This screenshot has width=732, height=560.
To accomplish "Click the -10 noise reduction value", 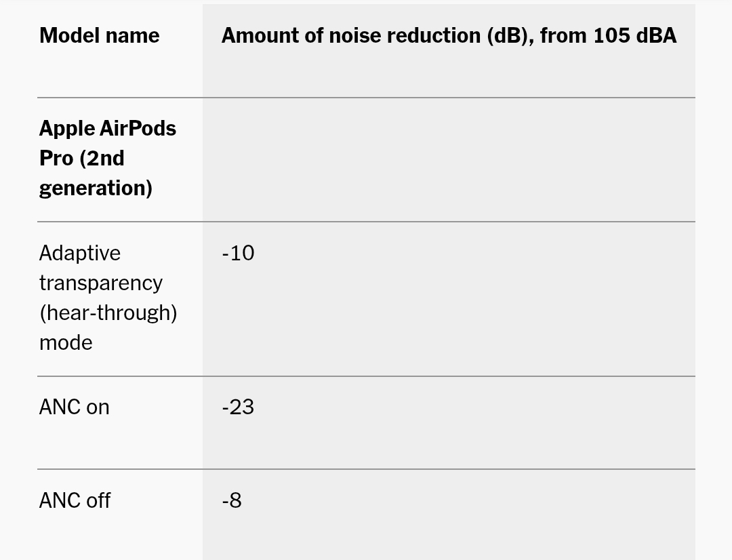I will pyautogui.click(x=238, y=253).
